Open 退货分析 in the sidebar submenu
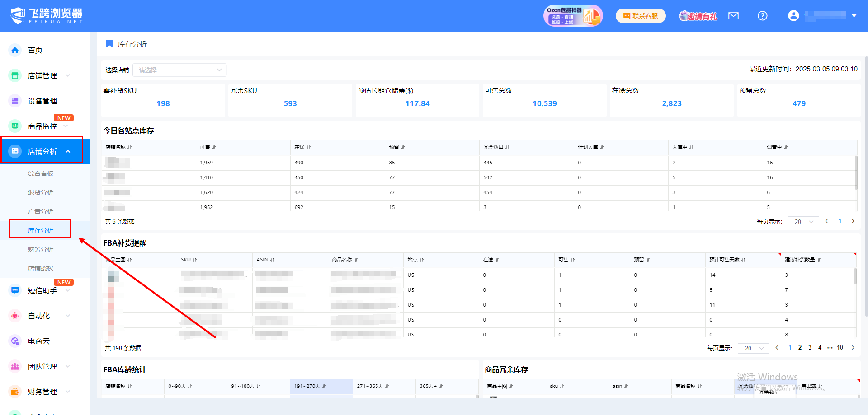This screenshot has width=868, height=415. point(41,192)
